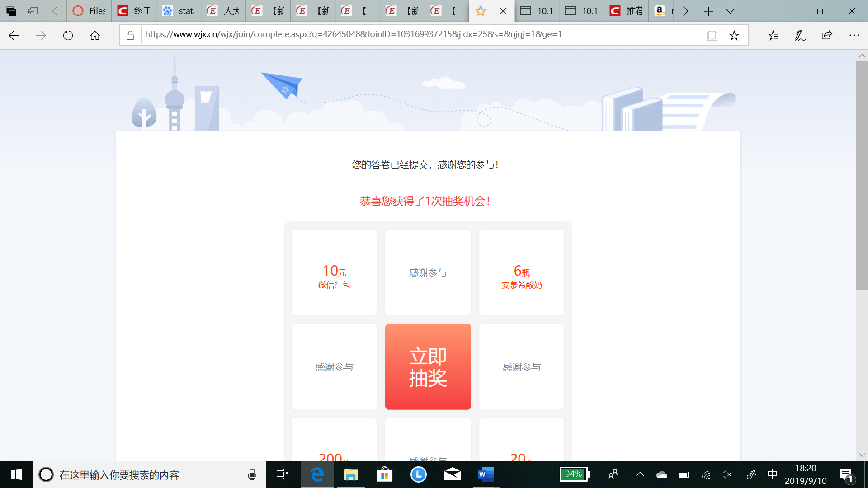868x488 pixels.
Task: Click the 立即抽奖 lottery button
Action: (x=428, y=366)
